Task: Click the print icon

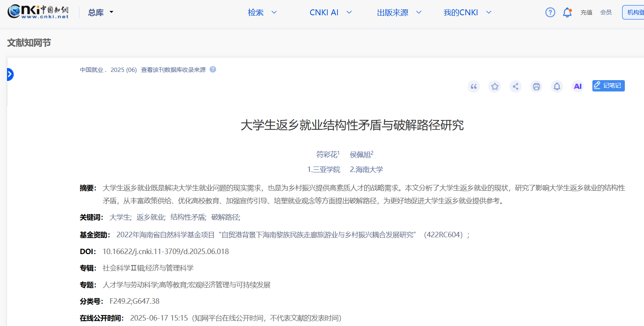Action: 536,86
